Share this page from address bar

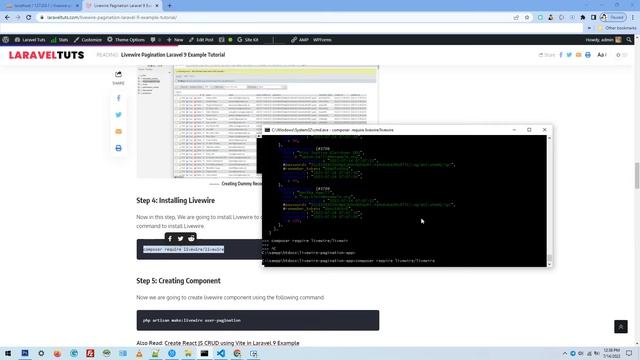tap(516, 18)
